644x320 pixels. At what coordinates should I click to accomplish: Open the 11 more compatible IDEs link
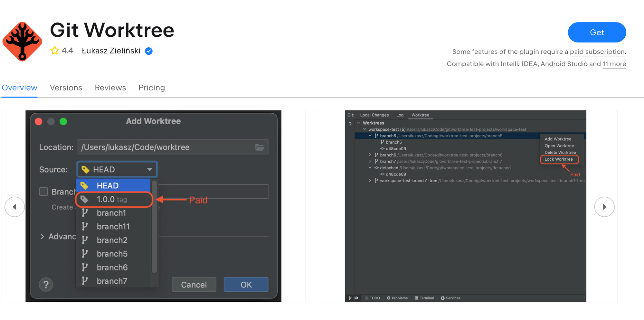coord(614,64)
